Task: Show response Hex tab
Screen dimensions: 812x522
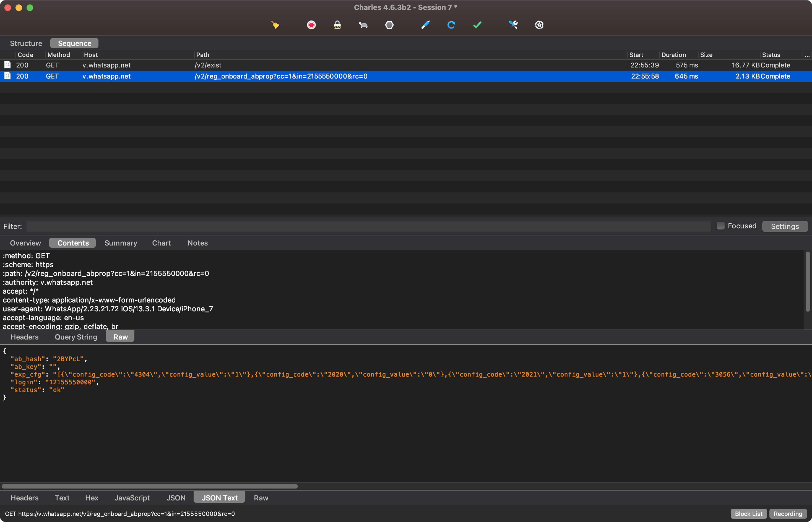Action: click(92, 498)
